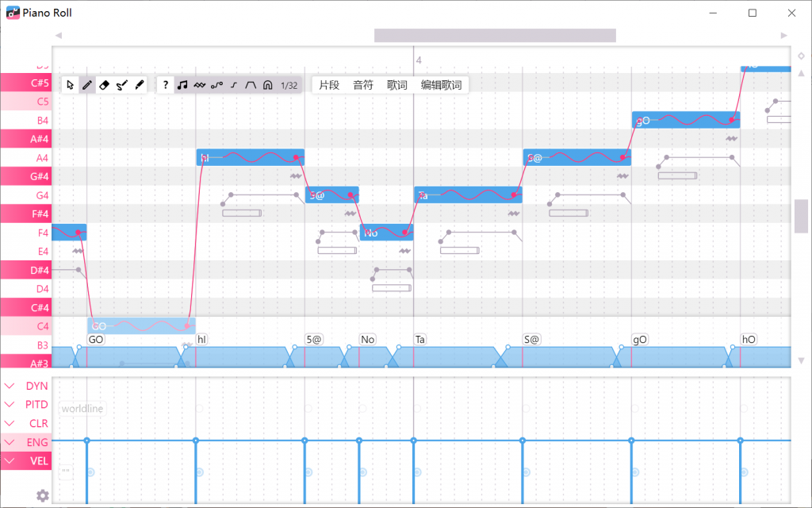Select the gO note on B4
The width and height of the screenshot is (812, 508).
pyautogui.click(x=685, y=120)
